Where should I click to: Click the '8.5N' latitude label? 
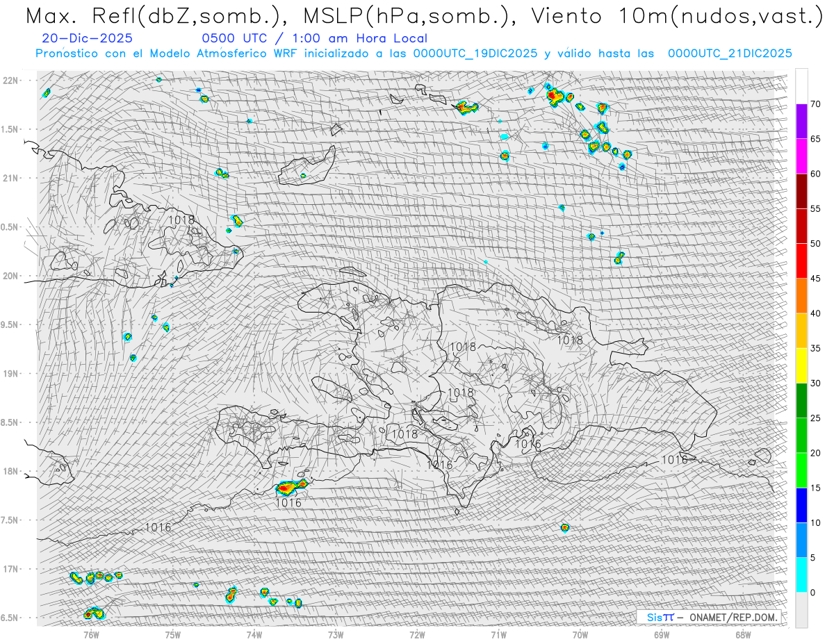(x=10, y=422)
